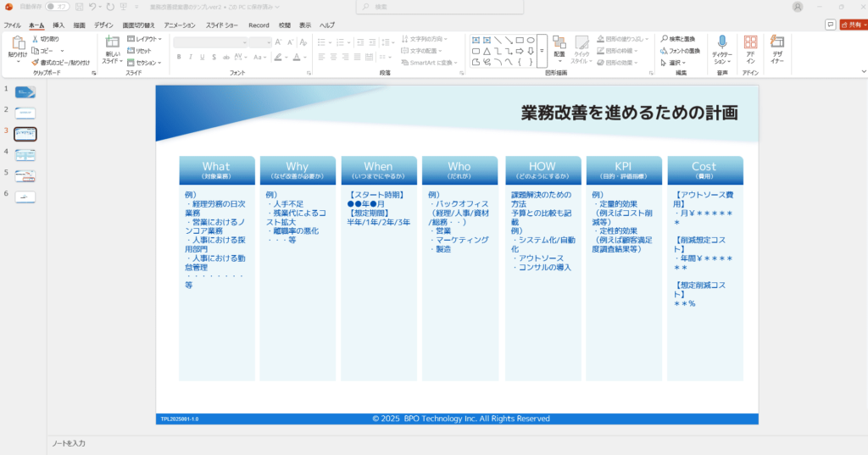
Task: Increase font size with the large A icon
Action: (278, 42)
